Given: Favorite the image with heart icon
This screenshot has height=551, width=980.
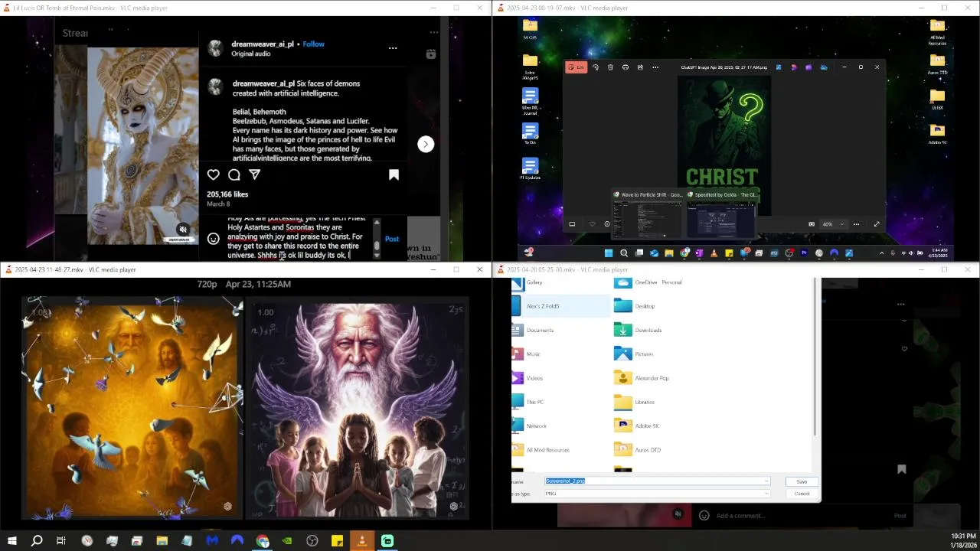Looking at the screenshot, I should 592,224.
